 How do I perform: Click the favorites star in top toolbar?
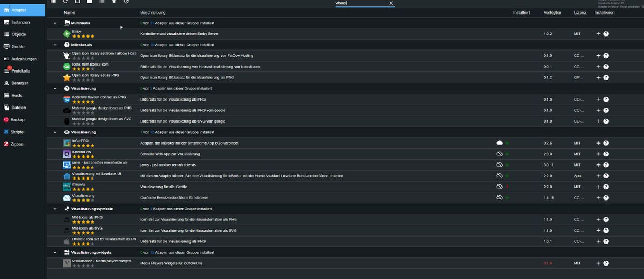[114, 2]
